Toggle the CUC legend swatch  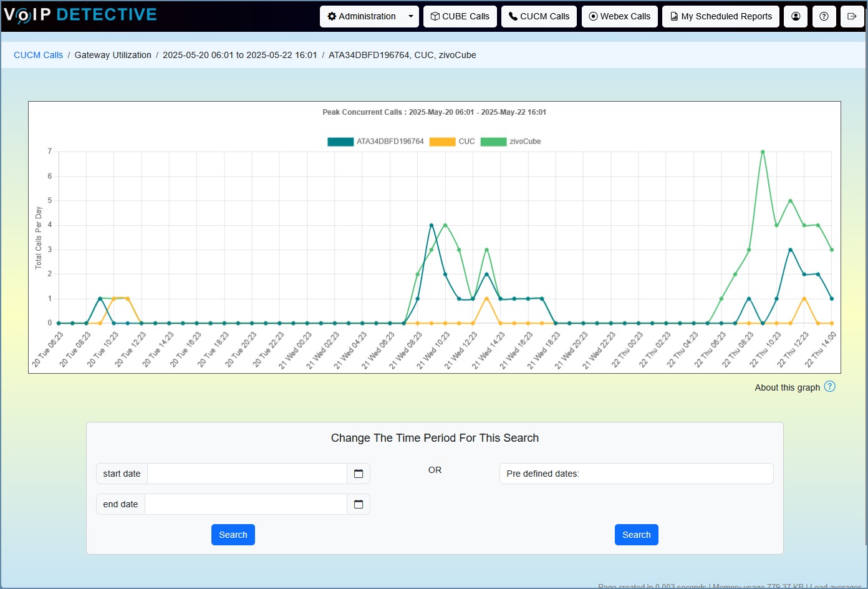coord(443,142)
